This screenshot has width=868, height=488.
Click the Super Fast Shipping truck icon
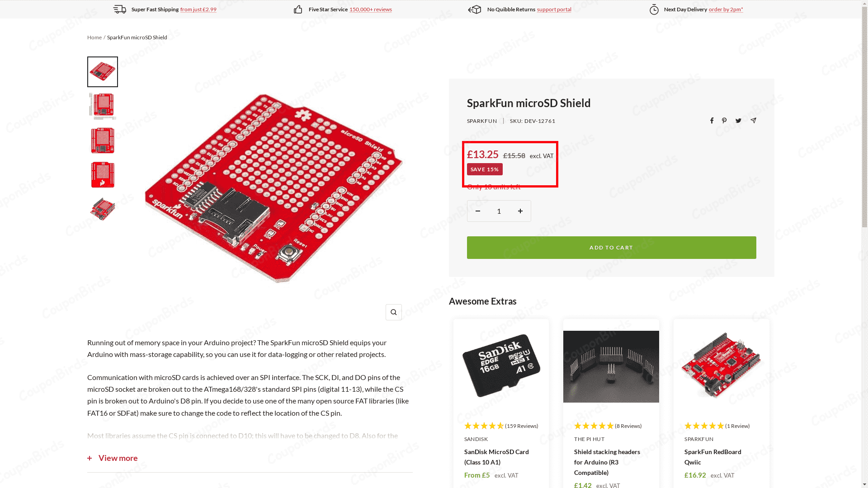pos(120,9)
